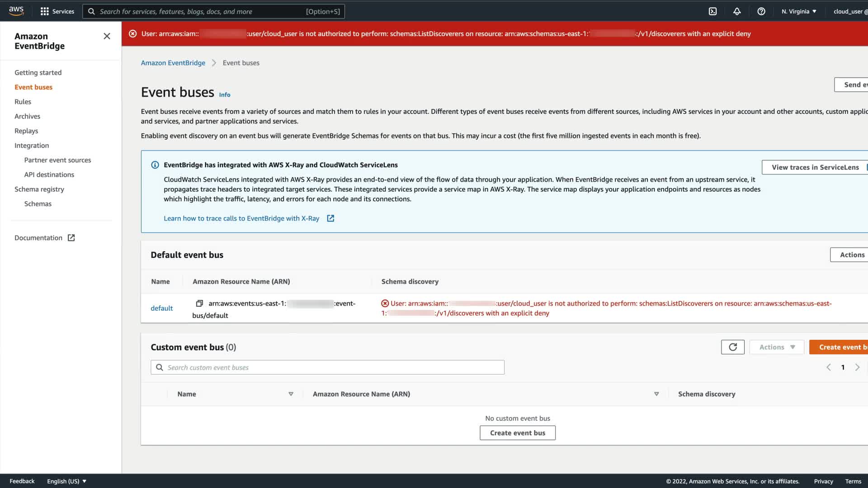868x488 pixels.
Task: Open the custom event bus Actions dropdown
Action: click(777, 347)
